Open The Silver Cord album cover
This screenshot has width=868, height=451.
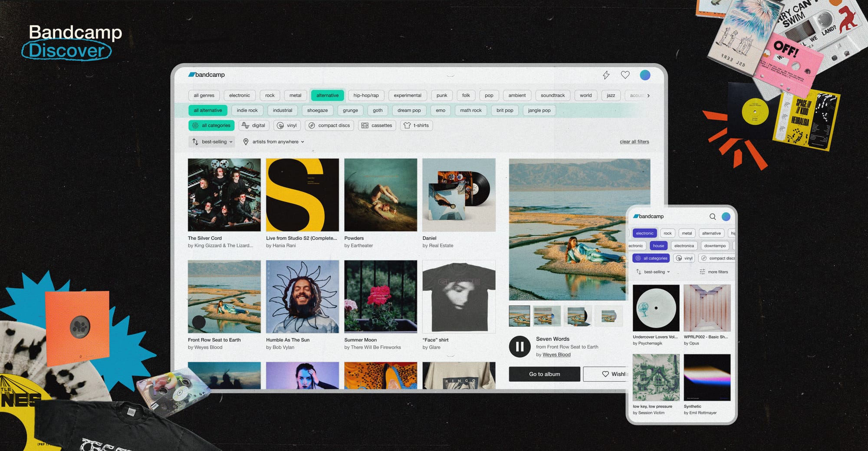(x=224, y=195)
